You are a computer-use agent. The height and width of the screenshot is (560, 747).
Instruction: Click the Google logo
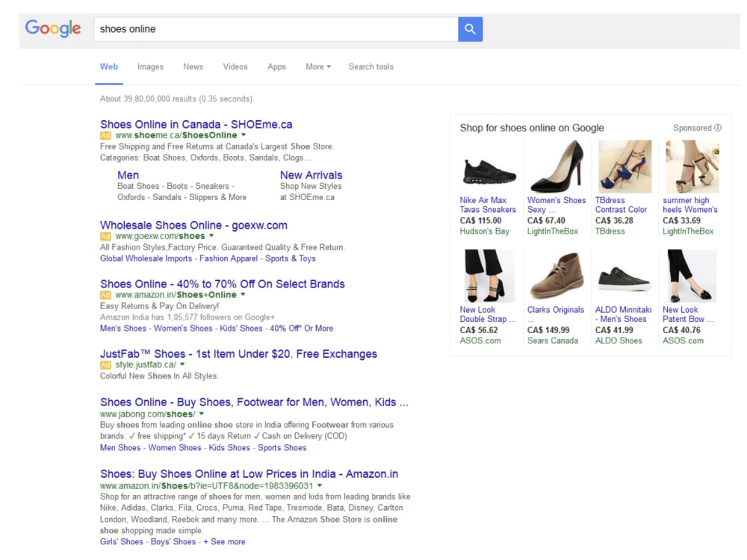click(53, 28)
